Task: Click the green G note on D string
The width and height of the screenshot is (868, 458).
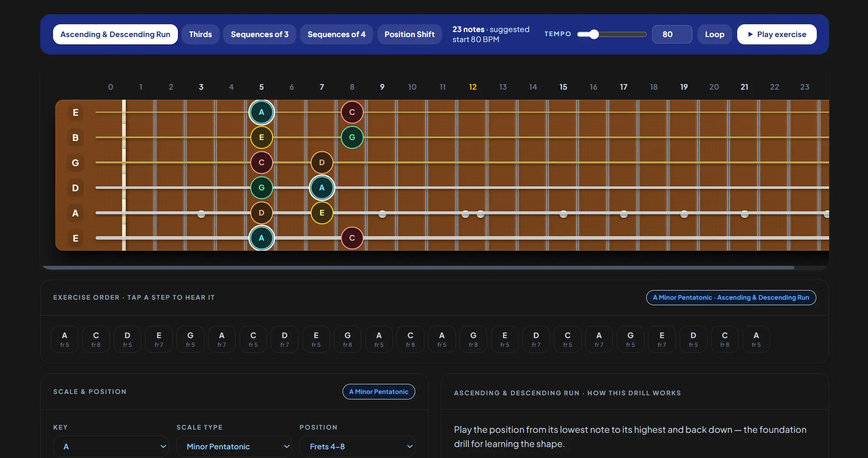Action: (262, 188)
